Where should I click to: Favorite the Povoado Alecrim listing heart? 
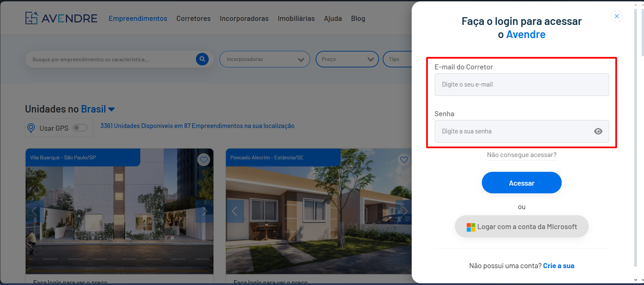[404, 160]
